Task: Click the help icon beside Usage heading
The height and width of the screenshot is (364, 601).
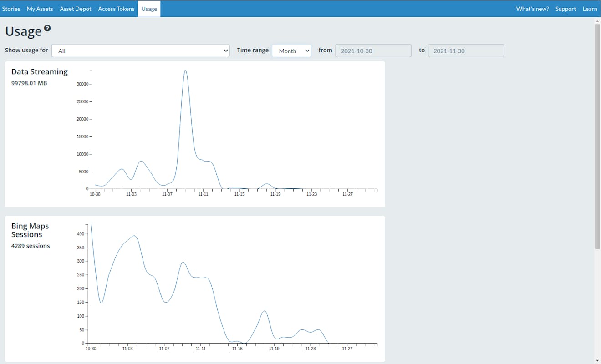Action: [x=47, y=29]
